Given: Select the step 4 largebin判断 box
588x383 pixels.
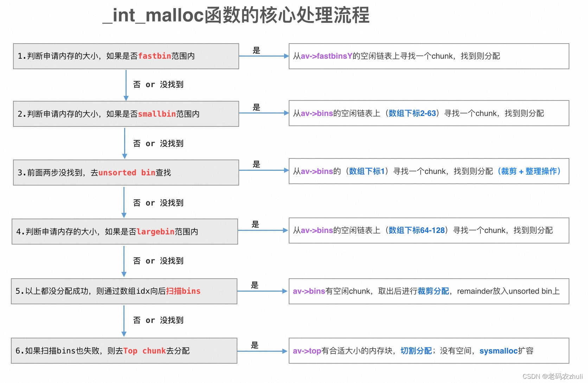Looking at the screenshot, I should point(125,231).
